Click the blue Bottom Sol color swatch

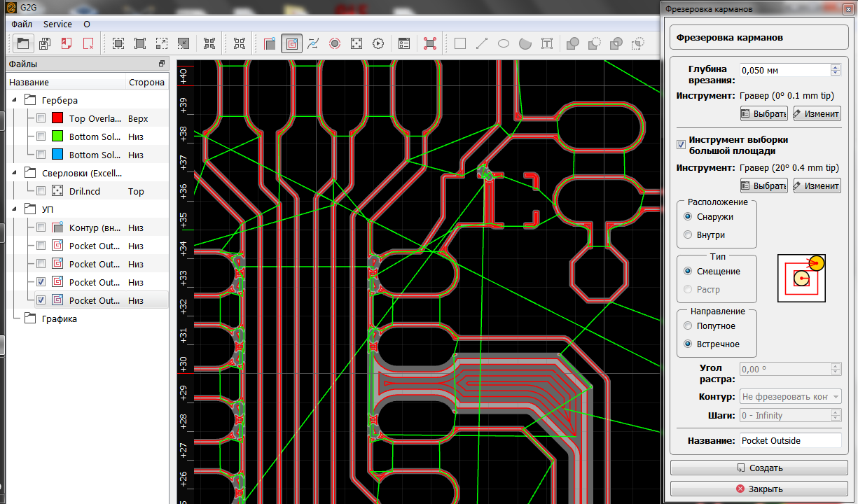[x=59, y=155]
